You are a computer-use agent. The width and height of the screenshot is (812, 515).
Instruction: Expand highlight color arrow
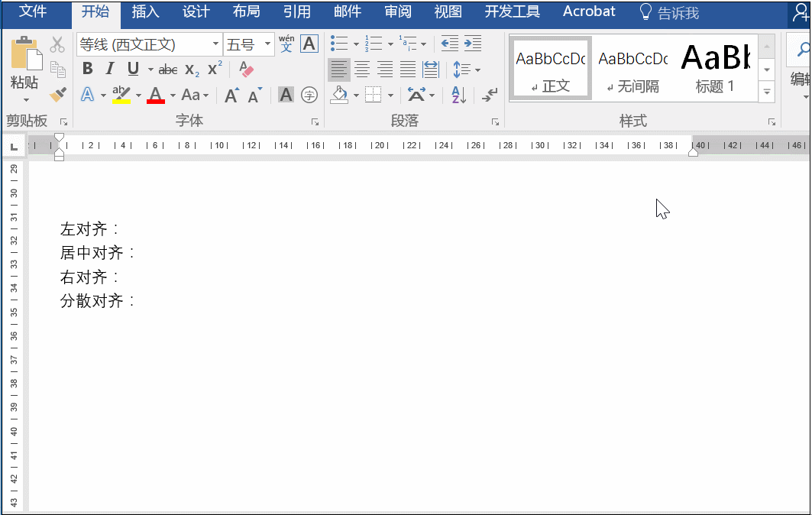[x=138, y=96]
